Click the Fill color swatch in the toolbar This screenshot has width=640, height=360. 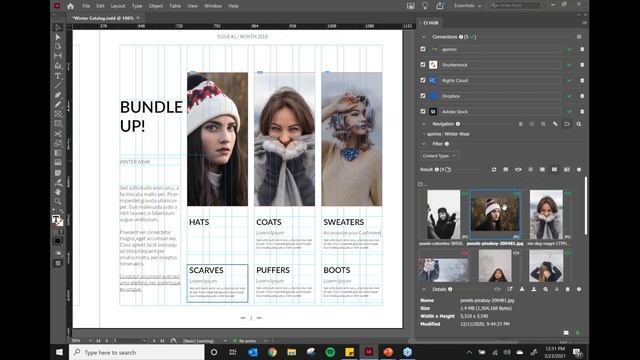pyautogui.click(x=56, y=220)
